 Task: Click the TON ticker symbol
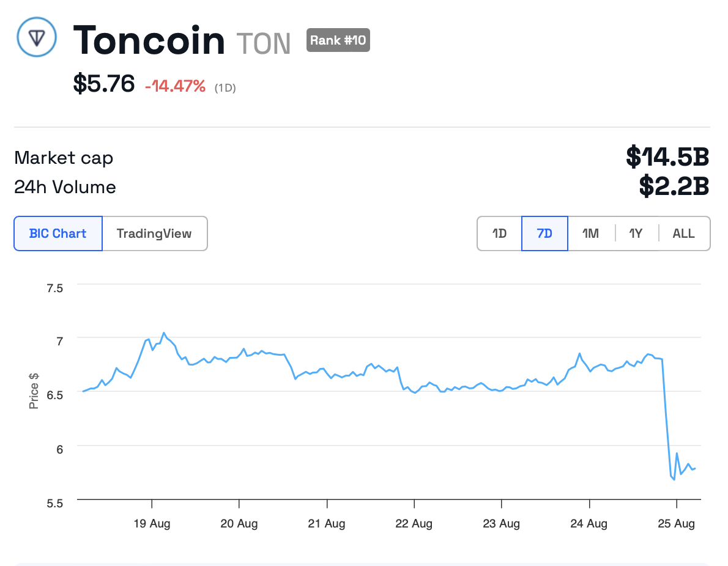[x=263, y=43]
